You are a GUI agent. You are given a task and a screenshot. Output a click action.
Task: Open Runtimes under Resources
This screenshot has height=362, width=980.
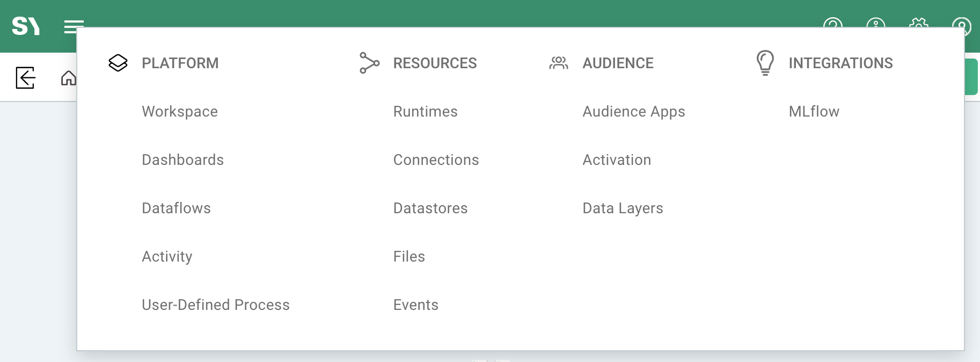tap(425, 111)
